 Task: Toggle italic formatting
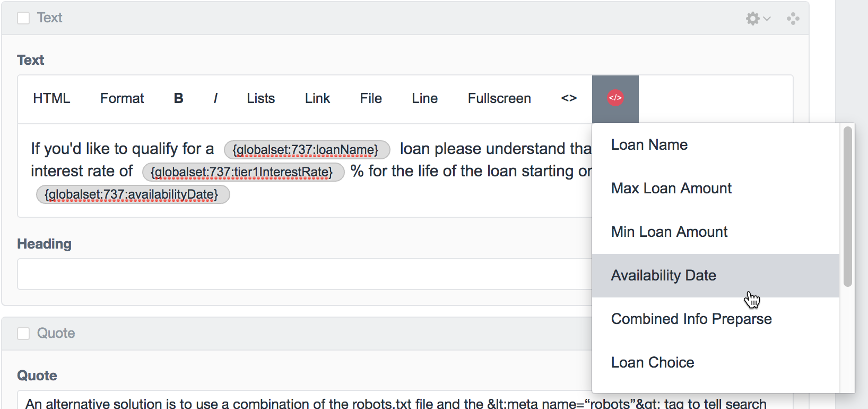pyautogui.click(x=215, y=98)
